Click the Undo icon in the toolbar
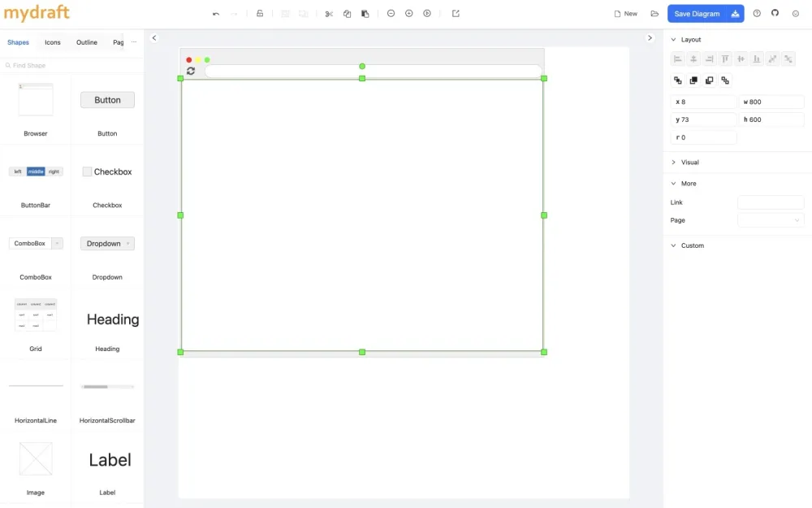The image size is (812, 508). coord(215,13)
